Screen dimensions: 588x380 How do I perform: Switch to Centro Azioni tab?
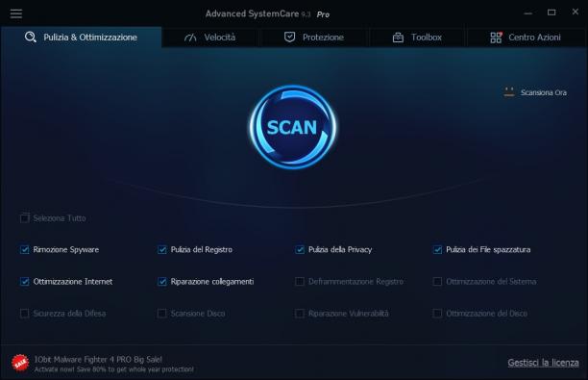pos(526,38)
